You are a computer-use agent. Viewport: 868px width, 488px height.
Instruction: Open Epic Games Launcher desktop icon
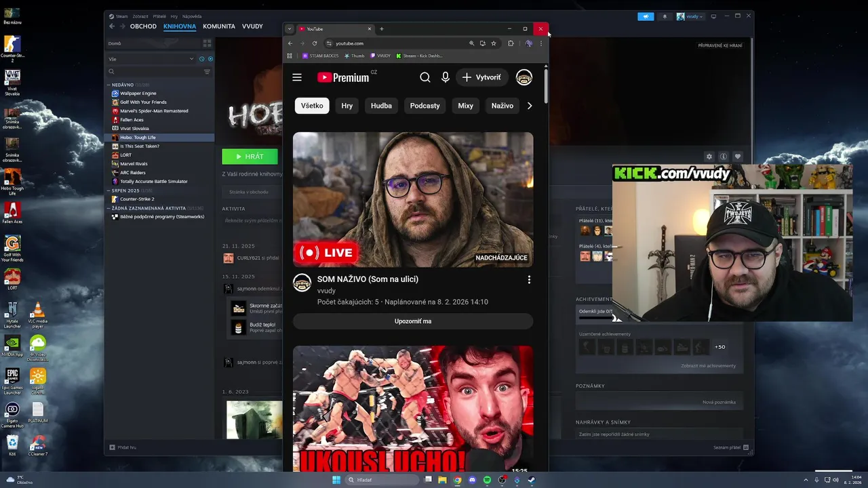[12, 382]
